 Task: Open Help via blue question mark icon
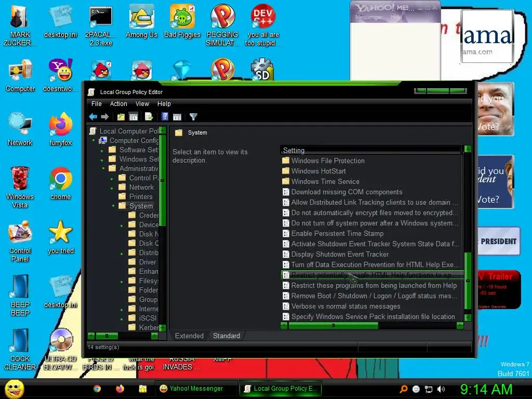click(165, 117)
